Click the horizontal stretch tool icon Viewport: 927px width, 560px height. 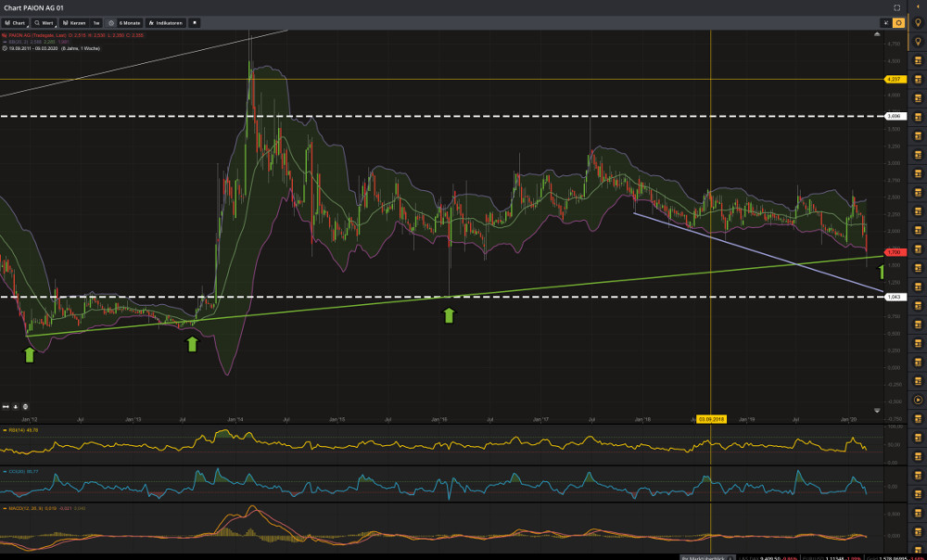(6, 407)
